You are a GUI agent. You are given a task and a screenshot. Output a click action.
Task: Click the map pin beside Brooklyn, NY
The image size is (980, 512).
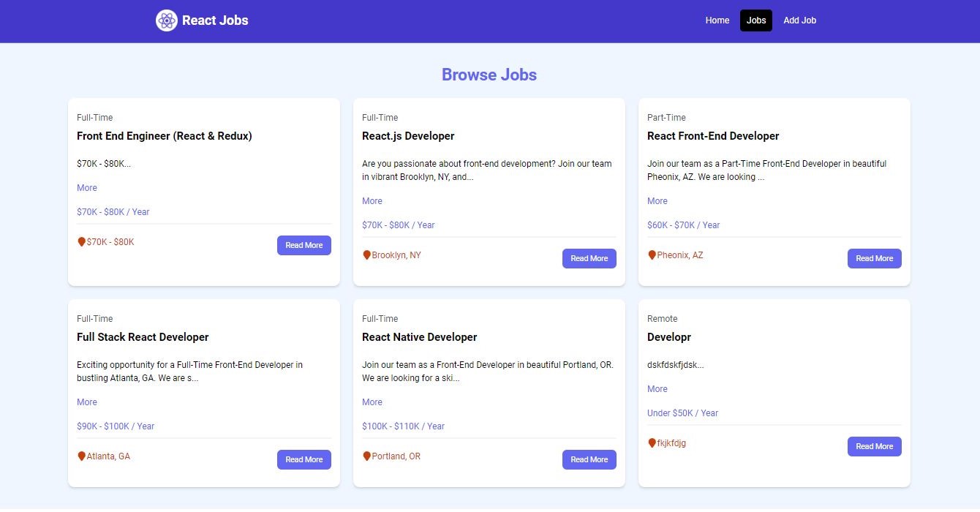(367, 255)
